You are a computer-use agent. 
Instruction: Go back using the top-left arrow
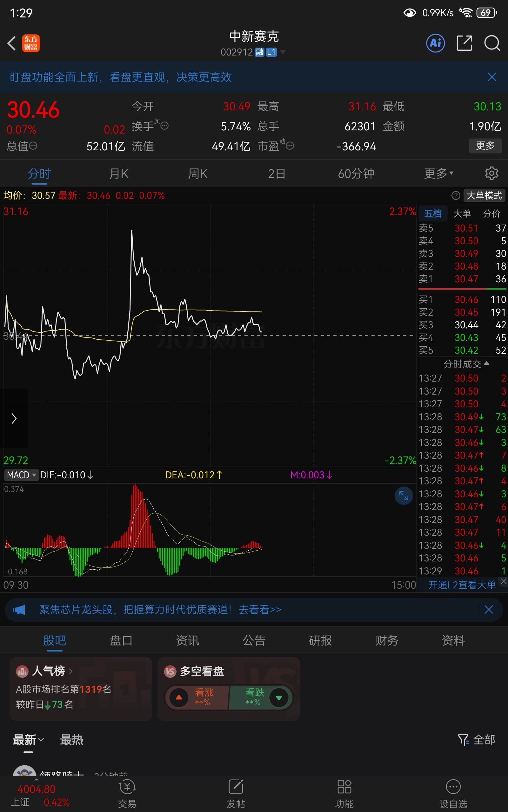click(12, 43)
